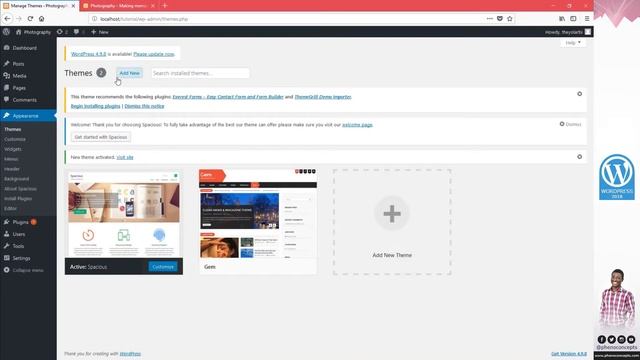The width and height of the screenshot is (640, 360).
Task: Click the browser Back arrow
Action: tap(7, 19)
